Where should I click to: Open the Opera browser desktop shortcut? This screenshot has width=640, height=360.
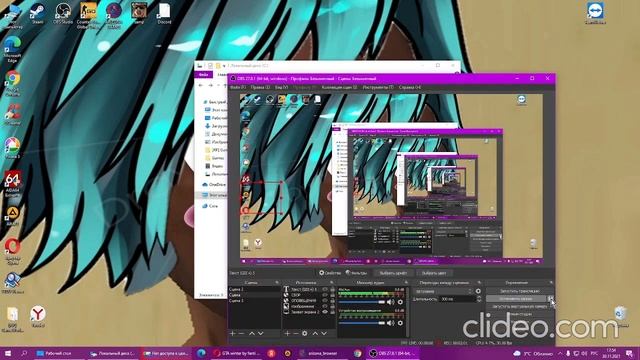12,251
